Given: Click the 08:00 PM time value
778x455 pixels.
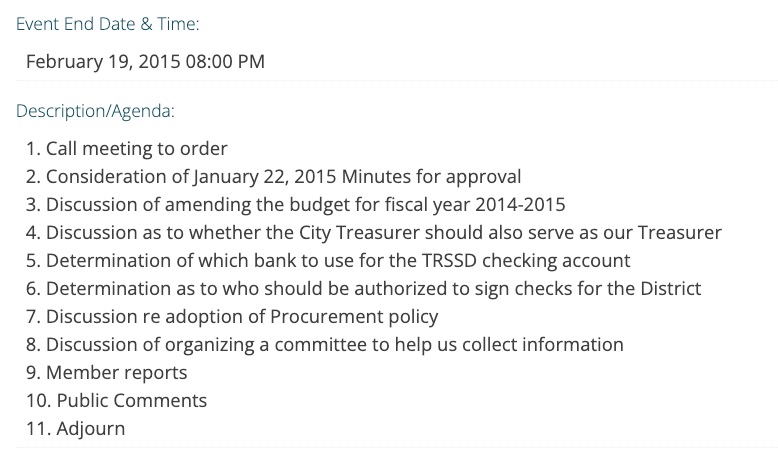Looking at the screenshot, I should point(225,62).
